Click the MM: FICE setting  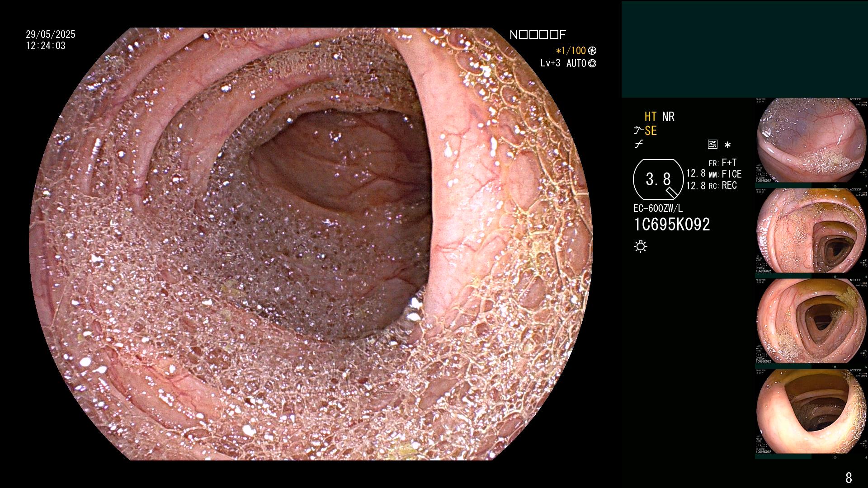[x=725, y=174]
